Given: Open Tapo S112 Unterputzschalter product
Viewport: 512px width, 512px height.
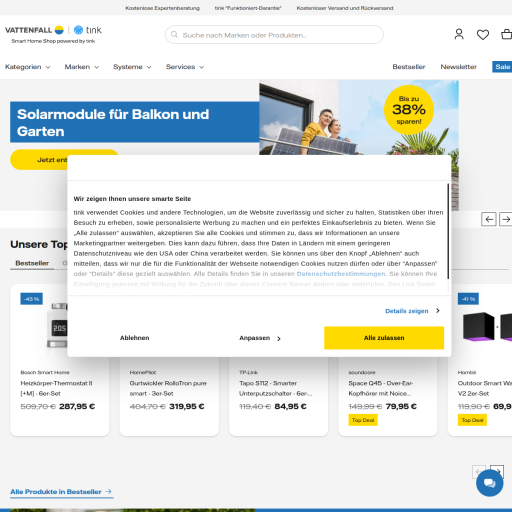Looking at the screenshot, I should click(x=276, y=388).
